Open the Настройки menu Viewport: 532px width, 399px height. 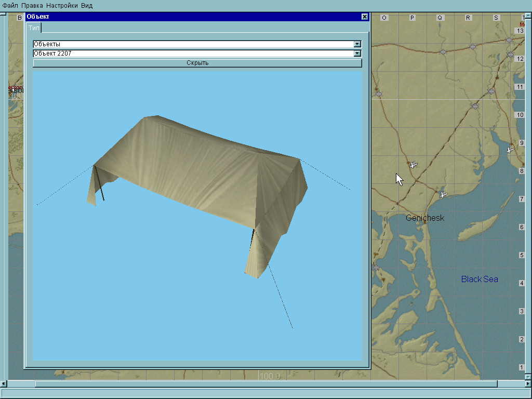pyautogui.click(x=62, y=5)
